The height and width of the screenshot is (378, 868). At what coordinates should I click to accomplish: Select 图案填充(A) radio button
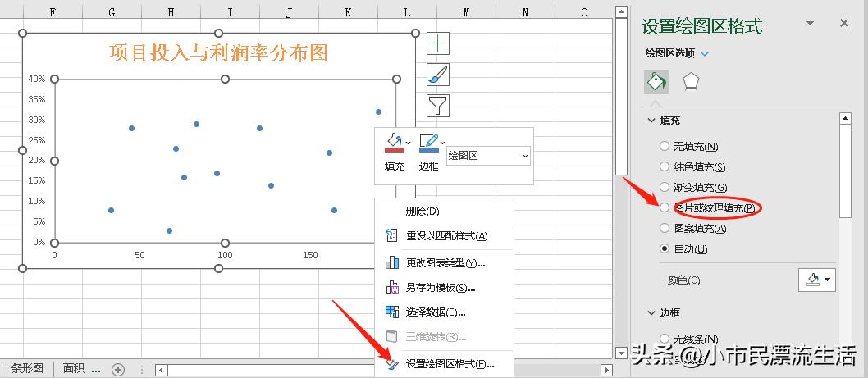tap(665, 228)
